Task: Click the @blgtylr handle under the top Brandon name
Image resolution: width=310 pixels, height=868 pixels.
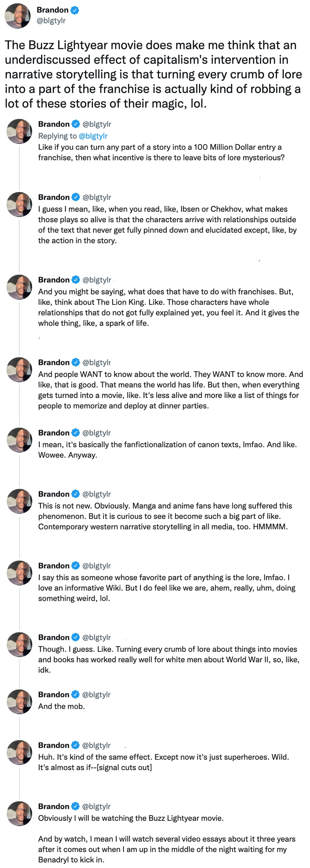Action: (51, 21)
